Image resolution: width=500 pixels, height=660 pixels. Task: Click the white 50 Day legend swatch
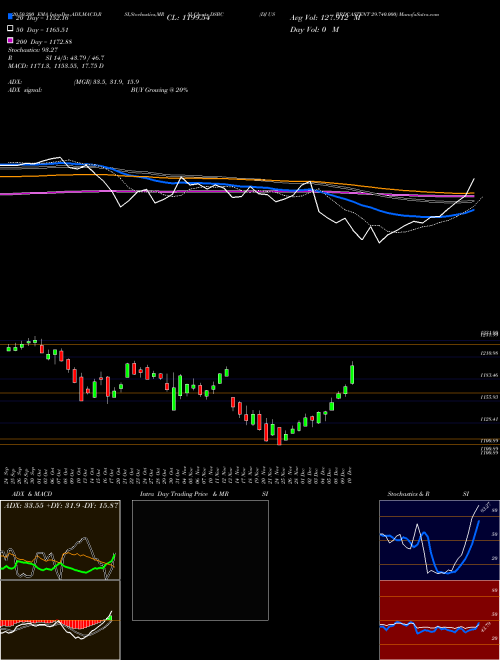11,29
